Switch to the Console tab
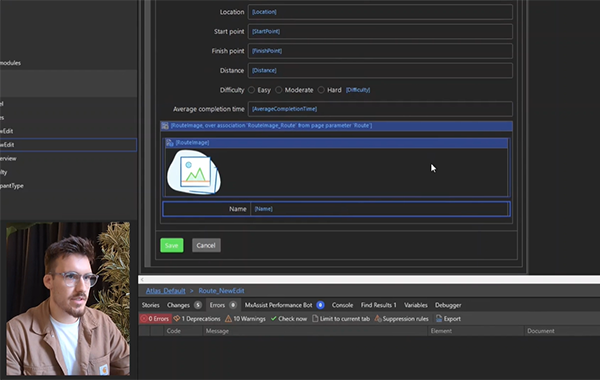600x380 pixels. [x=342, y=305]
